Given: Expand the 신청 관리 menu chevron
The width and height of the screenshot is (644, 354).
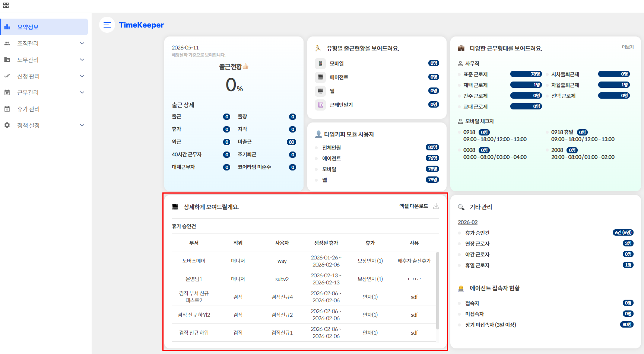Looking at the screenshot, I should [82, 76].
